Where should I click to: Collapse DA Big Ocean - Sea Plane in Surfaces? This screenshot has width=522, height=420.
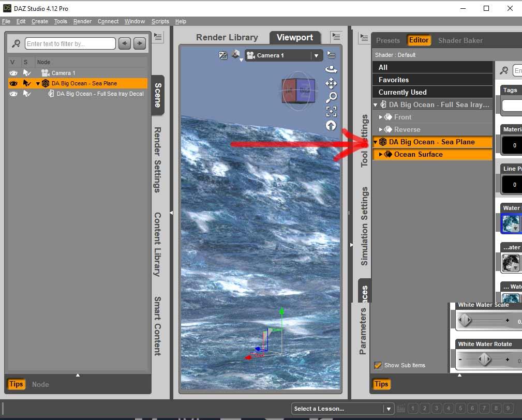(x=376, y=142)
